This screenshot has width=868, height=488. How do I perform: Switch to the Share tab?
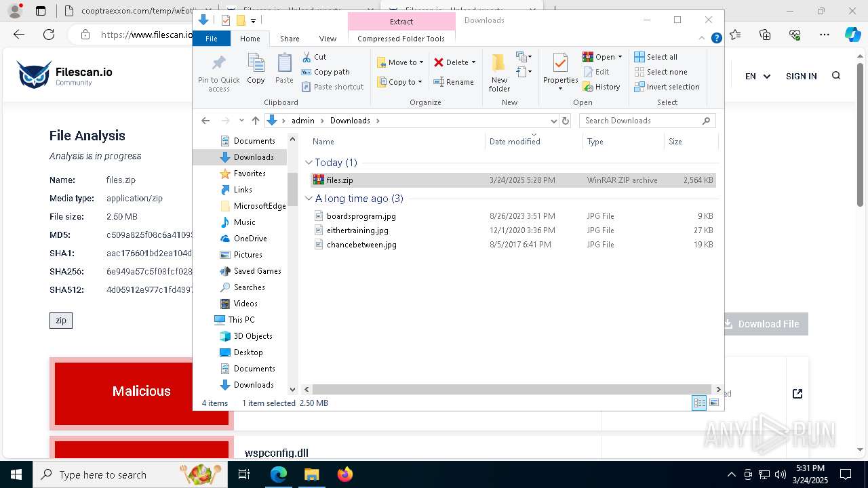[290, 39]
